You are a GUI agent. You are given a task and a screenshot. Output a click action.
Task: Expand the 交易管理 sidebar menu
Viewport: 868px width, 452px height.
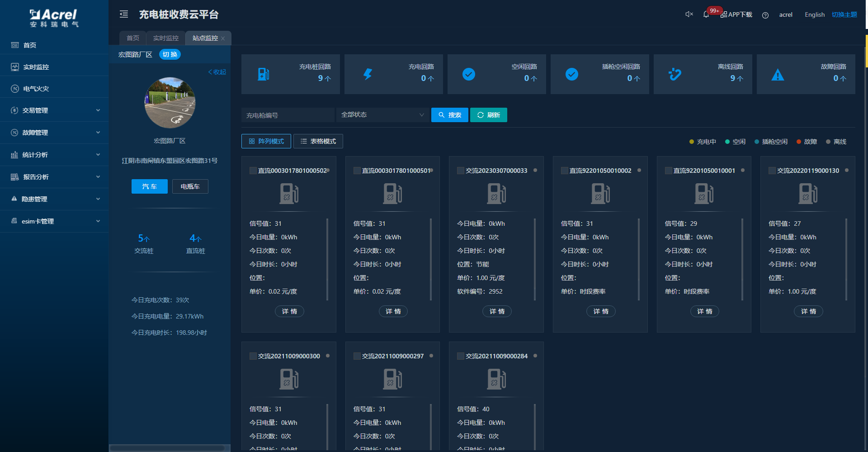54,110
